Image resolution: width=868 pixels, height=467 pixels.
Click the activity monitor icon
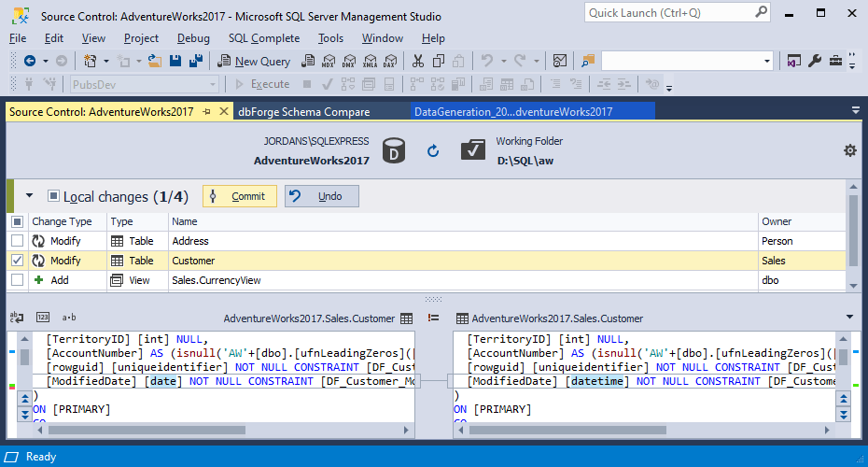[x=560, y=61]
